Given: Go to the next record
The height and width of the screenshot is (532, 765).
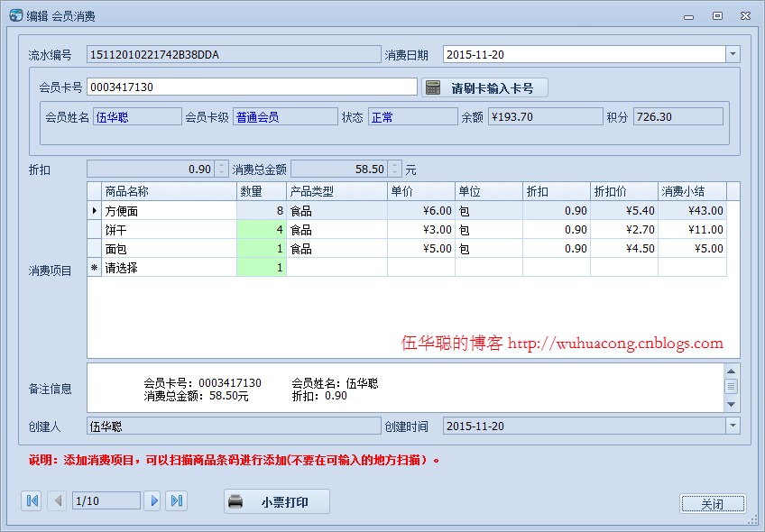Looking at the screenshot, I should 153,500.
